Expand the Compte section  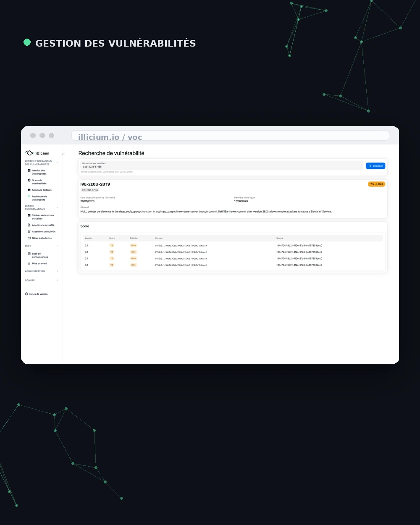pos(58,280)
